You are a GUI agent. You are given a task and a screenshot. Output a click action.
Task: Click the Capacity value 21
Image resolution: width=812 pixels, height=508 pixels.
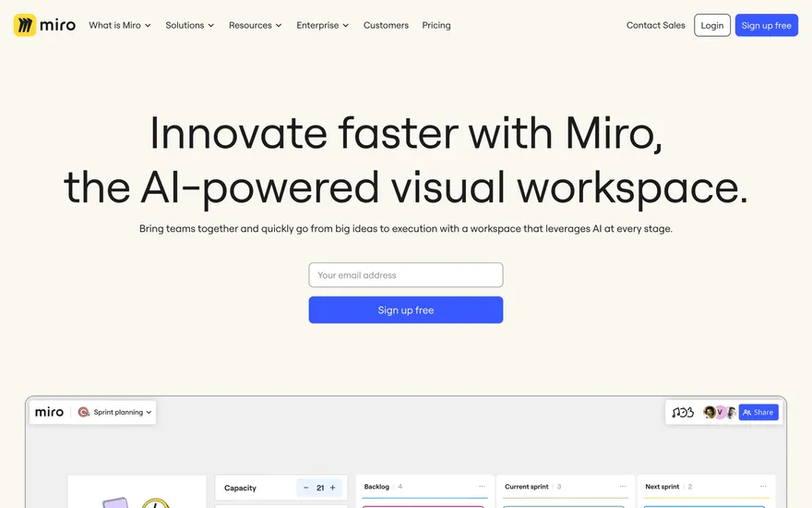click(x=320, y=488)
